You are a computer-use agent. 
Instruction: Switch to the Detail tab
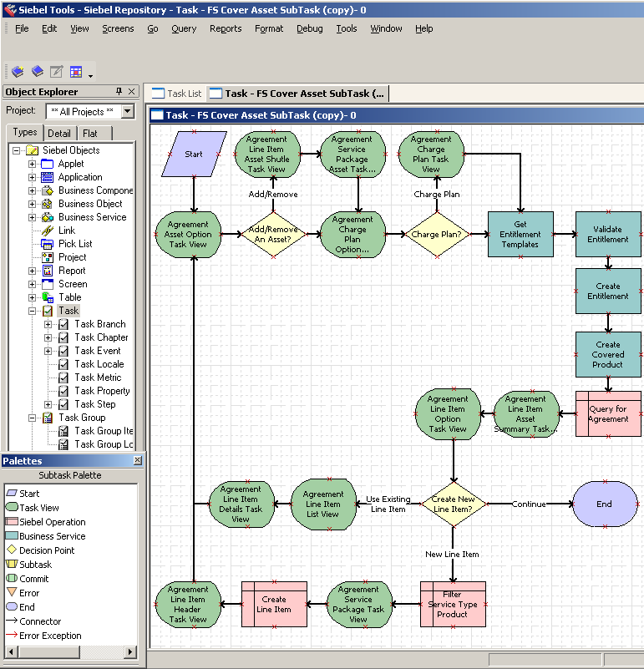[x=59, y=134]
